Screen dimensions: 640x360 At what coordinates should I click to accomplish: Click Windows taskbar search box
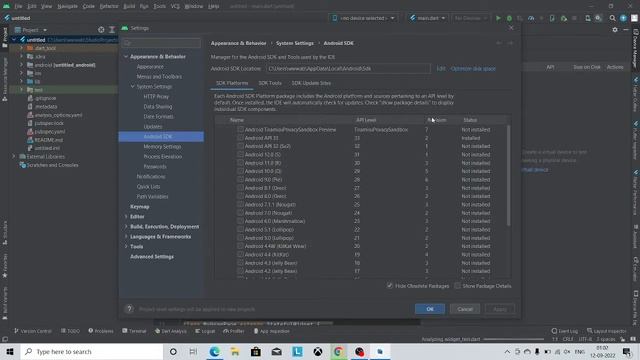point(92,351)
